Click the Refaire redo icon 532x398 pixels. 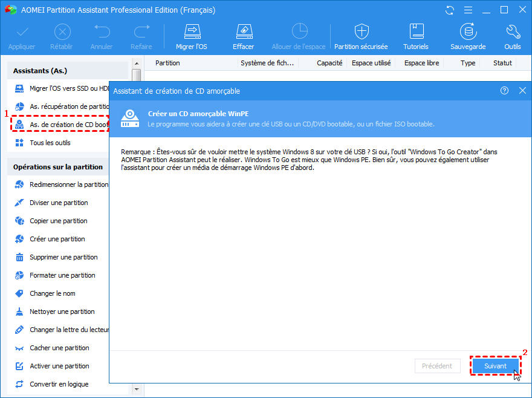pyautogui.click(x=141, y=32)
